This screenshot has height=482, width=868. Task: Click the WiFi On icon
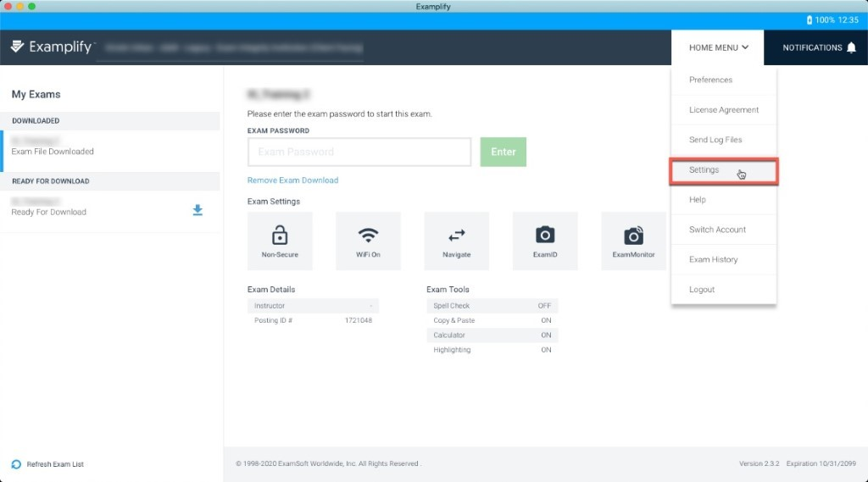click(x=368, y=235)
